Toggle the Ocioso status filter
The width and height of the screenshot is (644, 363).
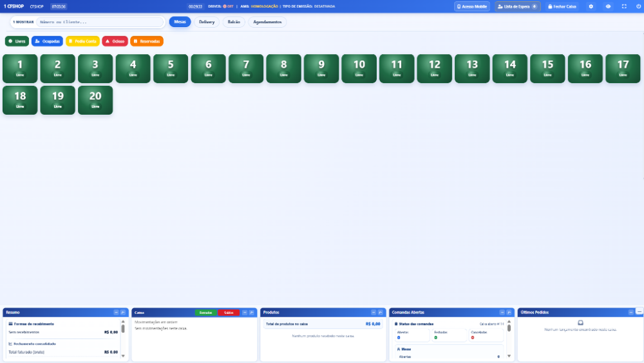point(115,41)
